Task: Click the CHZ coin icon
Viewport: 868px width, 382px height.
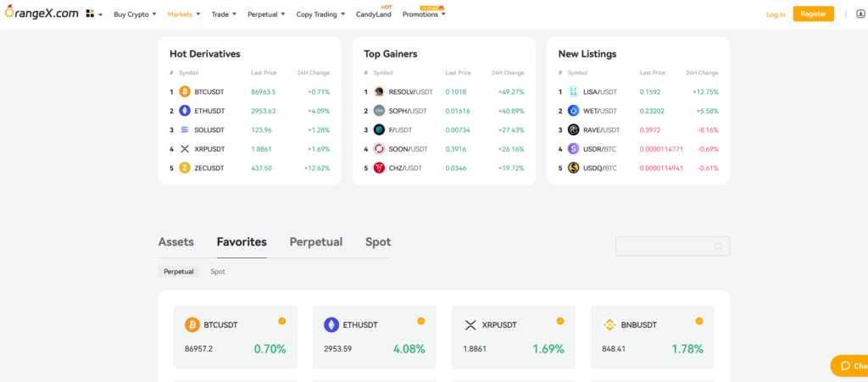Action: point(379,168)
